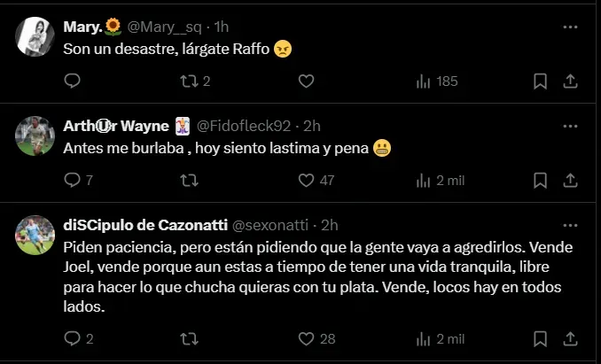The height and width of the screenshot is (364, 601).
Task: Bookmark Arthur Wayne's tweet
Action: [541, 180]
